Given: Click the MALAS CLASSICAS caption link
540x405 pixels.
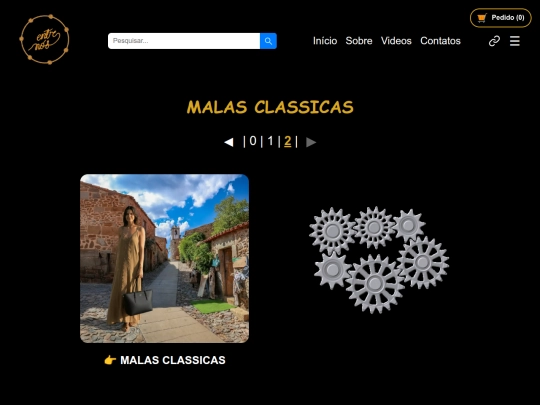Looking at the screenshot, I should pyautogui.click(x=173, y=360).
